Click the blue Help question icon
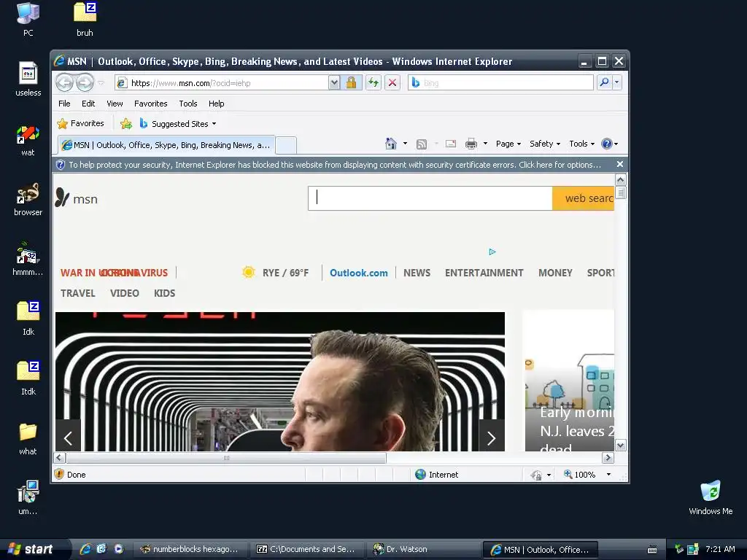Image resolution: width=747 pixels, height=560 pixels. click(x=606, y=144)
